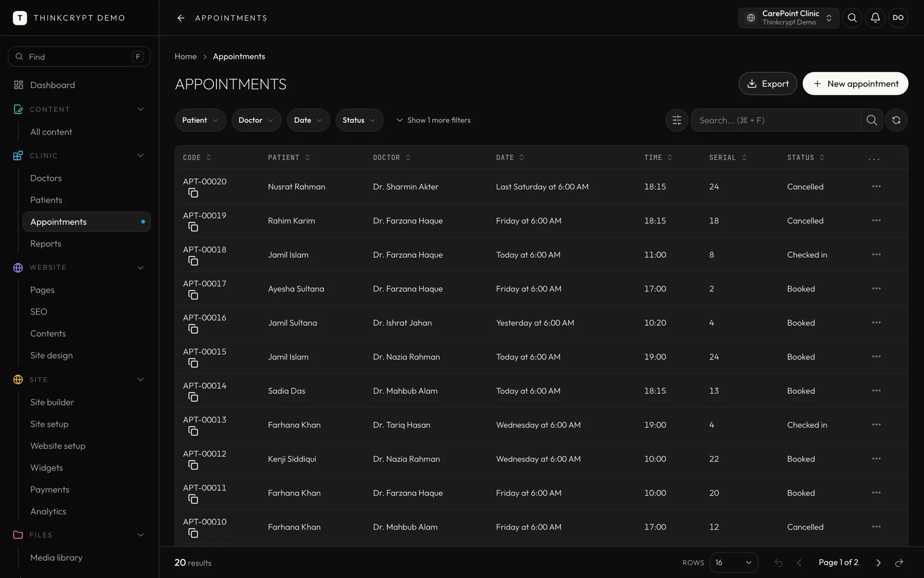924x578 pixels.
Task: Open the Status filter dropdown
Action: [x=359, y=120]
